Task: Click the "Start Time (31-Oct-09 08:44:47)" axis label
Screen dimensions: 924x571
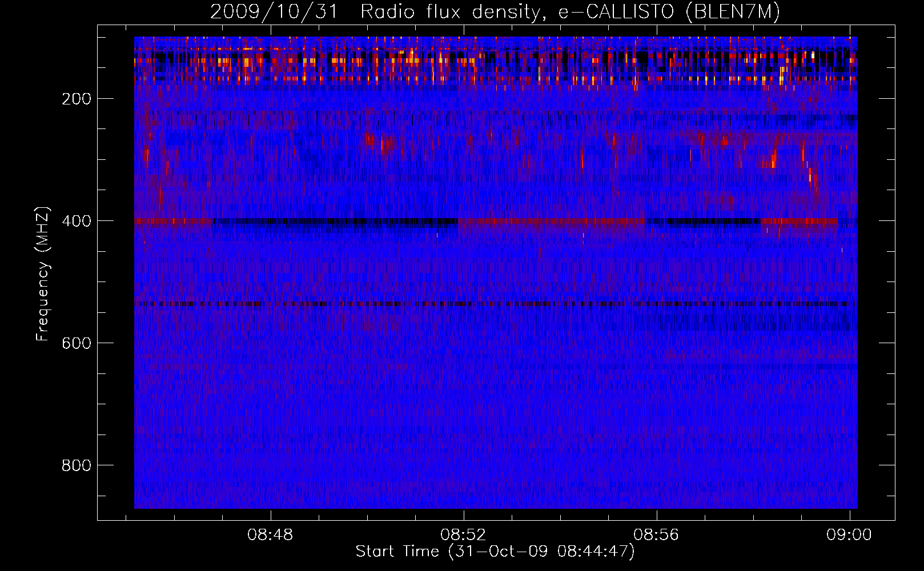Action: point(495,552)
